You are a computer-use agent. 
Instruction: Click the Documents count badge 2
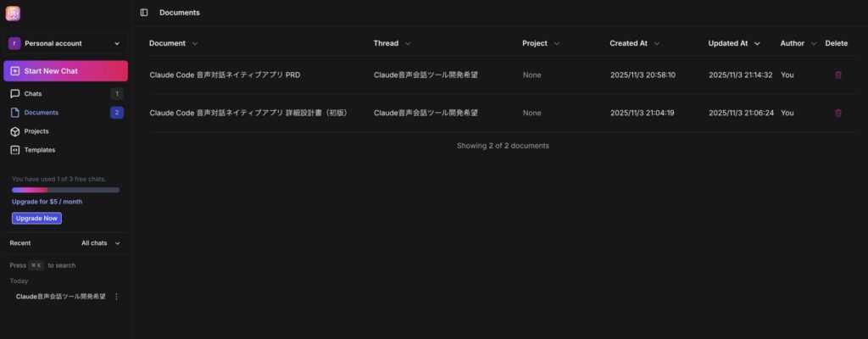[117, 113]
